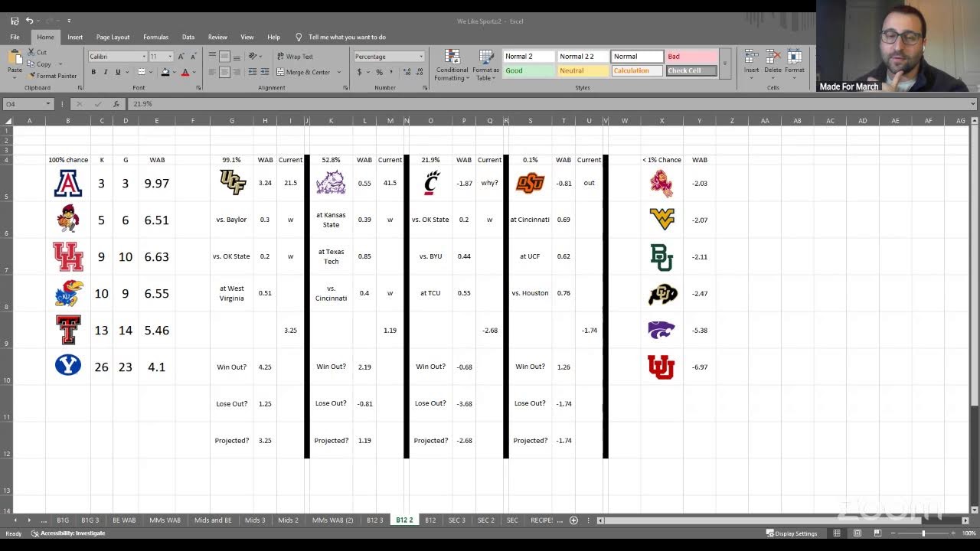Toggle Wrap Text
Image resolution: width=980 pixels, height=551 pixels.
tap(294, 57)
